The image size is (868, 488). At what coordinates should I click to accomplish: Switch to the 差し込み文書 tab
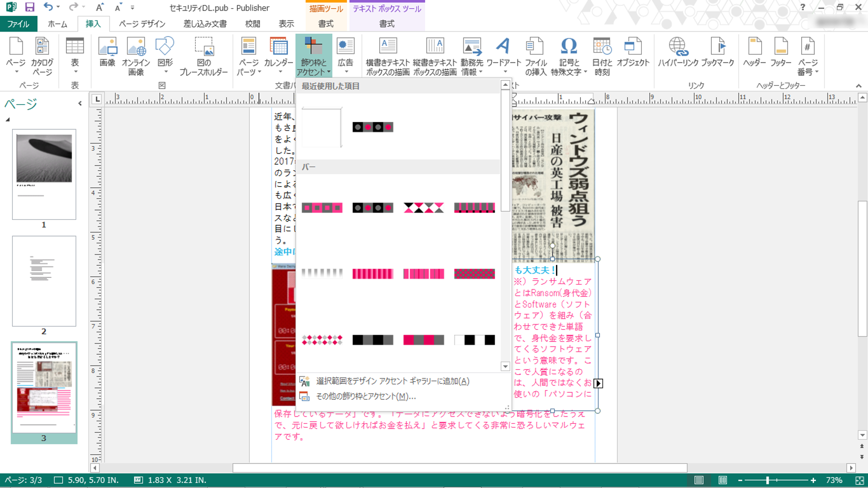[x=205, y=24]
